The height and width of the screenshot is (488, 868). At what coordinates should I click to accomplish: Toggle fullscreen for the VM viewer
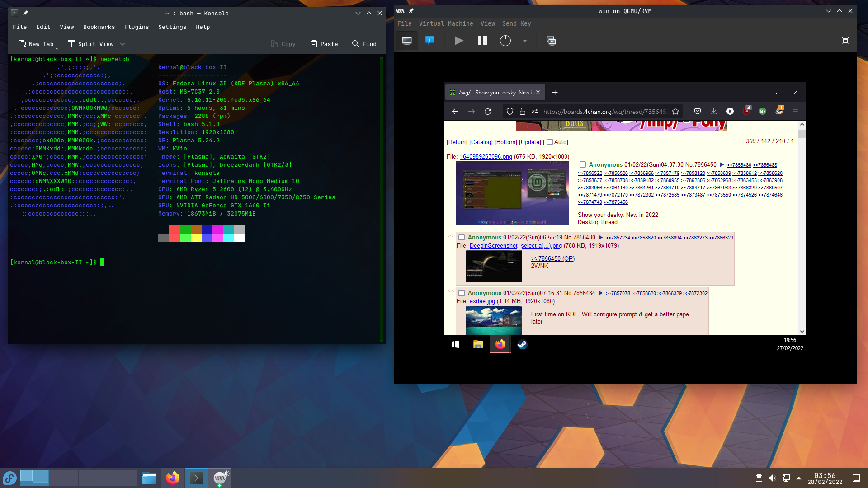845,41
